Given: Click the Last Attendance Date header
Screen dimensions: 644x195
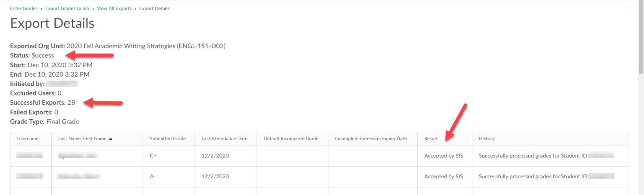Looking at the screenshot, I should [224, 139].
